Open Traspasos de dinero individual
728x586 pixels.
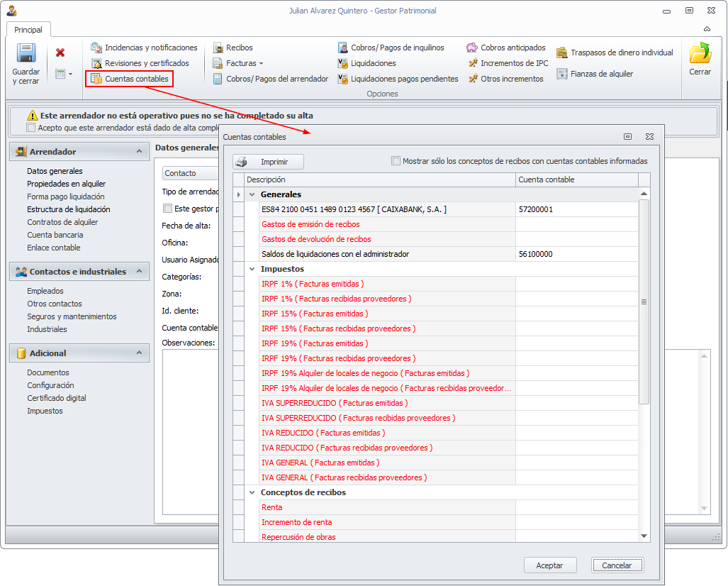(x=615, y=52)
